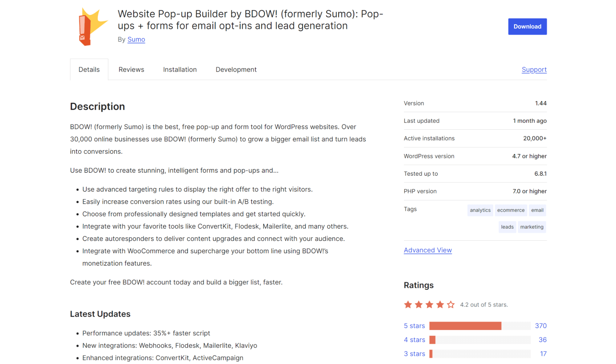616x364 pixels.
Task: Open the leads tag
Action: (507, 227)
